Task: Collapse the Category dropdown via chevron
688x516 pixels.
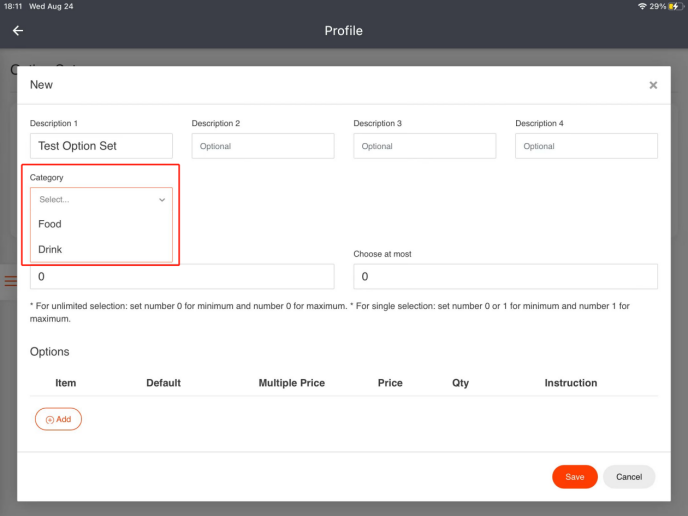Action: (162, 200)
